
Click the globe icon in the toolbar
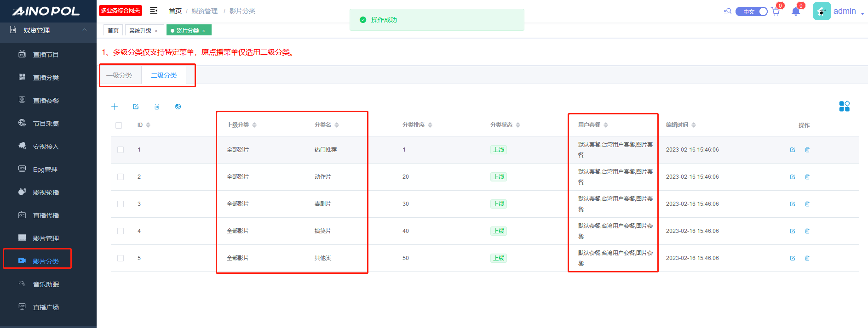pos(178,107)
